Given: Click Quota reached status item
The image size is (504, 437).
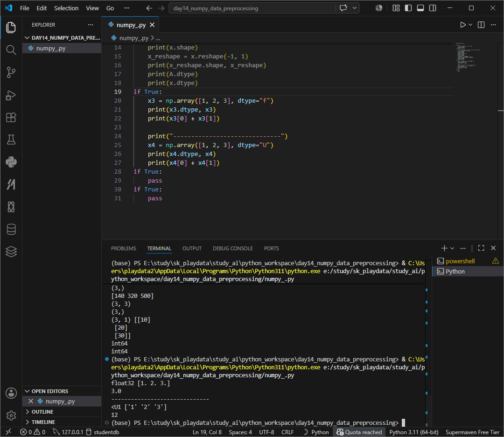Looking at the screenshot, I should 359,432.
